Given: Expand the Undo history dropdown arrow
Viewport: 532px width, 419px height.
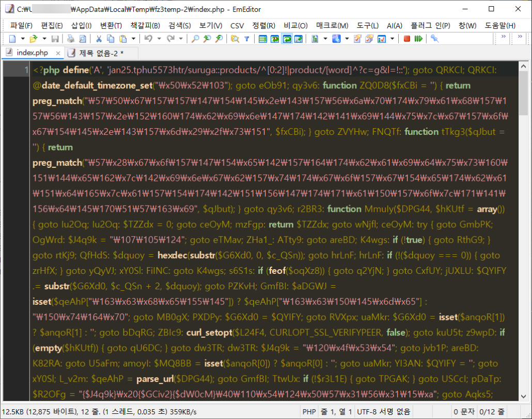Looking at the screenshot, I should click(x=159, y=39).
